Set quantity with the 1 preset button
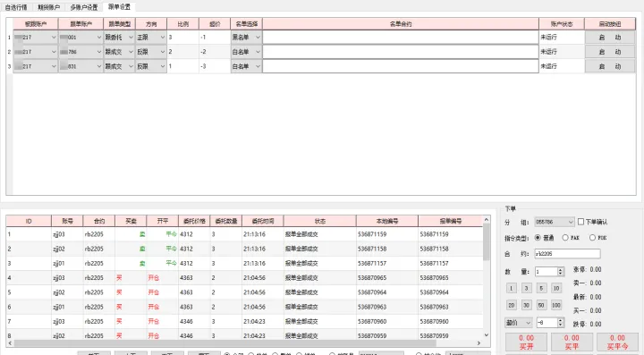The height and width of the screenshot is (355, 644). 511,288
